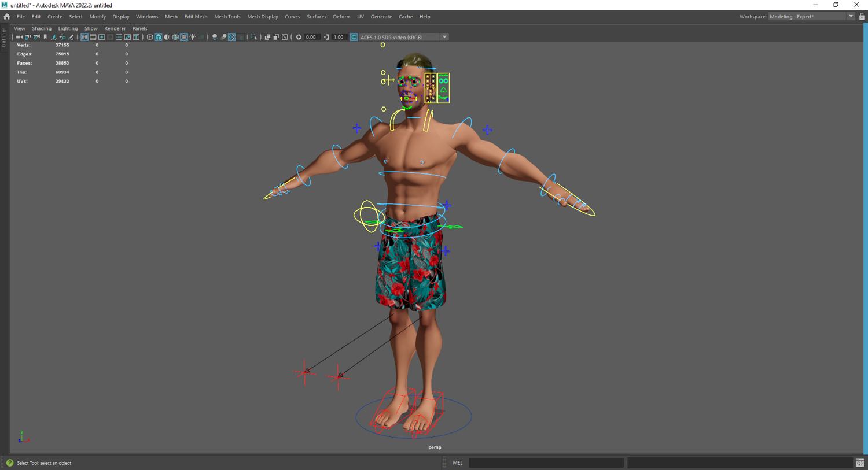Click the workspace lock icon
Screen dimensions: 868x470
pyautogui.click(x=862, y=17)
